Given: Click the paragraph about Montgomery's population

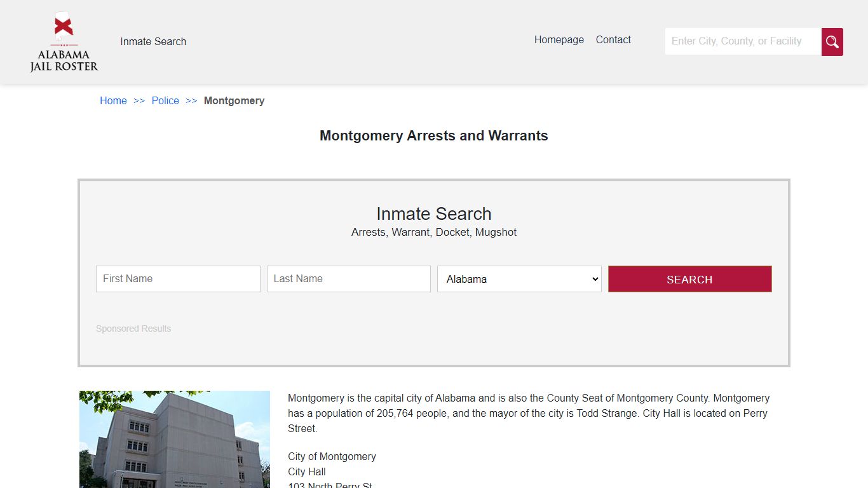Looking at the screenshot, I should point(529,413).
